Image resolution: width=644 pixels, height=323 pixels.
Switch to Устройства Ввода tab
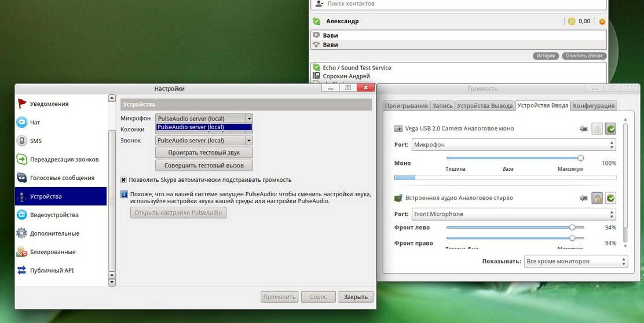[x=543, y=105]
